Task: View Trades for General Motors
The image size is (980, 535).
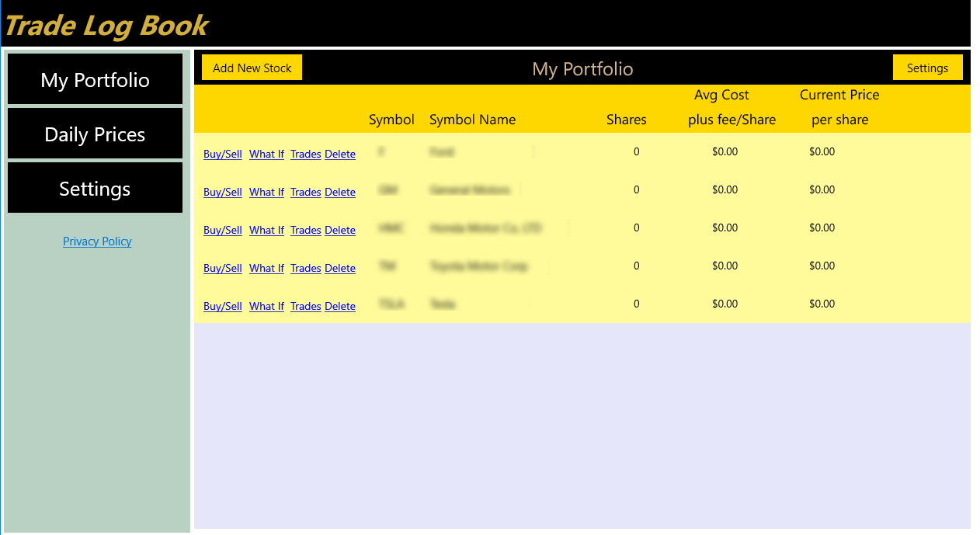Action: (x=306, y=192)
